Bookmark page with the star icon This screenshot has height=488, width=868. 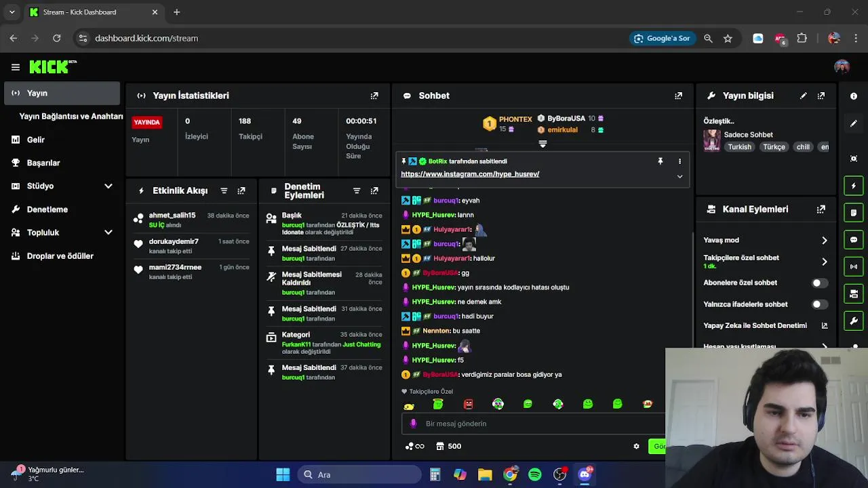point(728,39)
